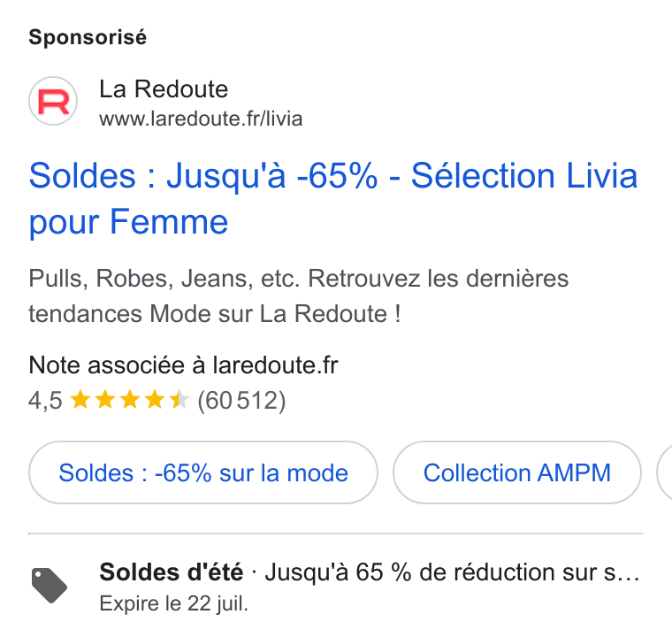The height and width of the screenshot is (637, 672).
Task: Click the third yellow rating star
Action: point(130,400)
